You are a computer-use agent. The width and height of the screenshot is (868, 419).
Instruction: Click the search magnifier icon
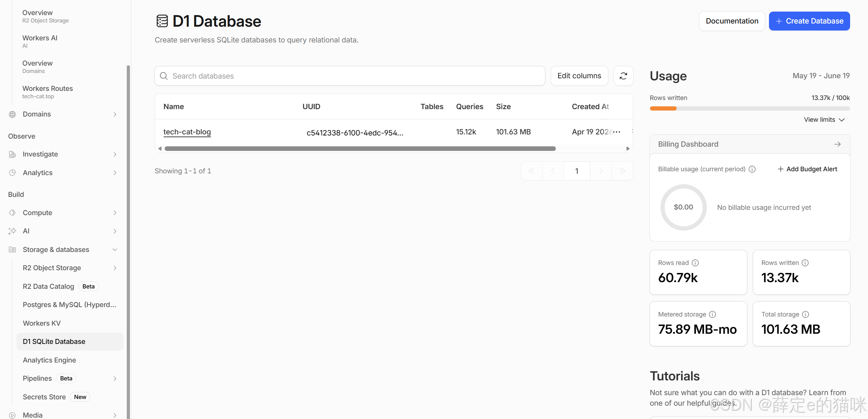coord(164,76)
